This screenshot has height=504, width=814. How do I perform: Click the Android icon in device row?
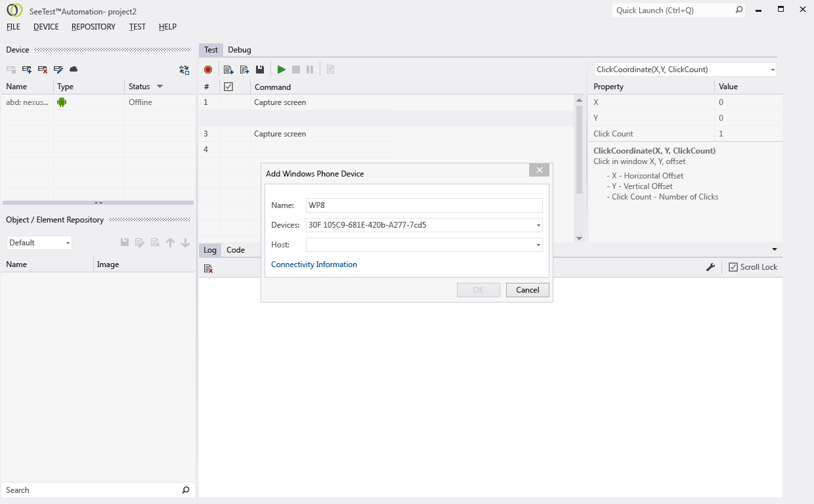pyautogui.click(x=62, y=102)
